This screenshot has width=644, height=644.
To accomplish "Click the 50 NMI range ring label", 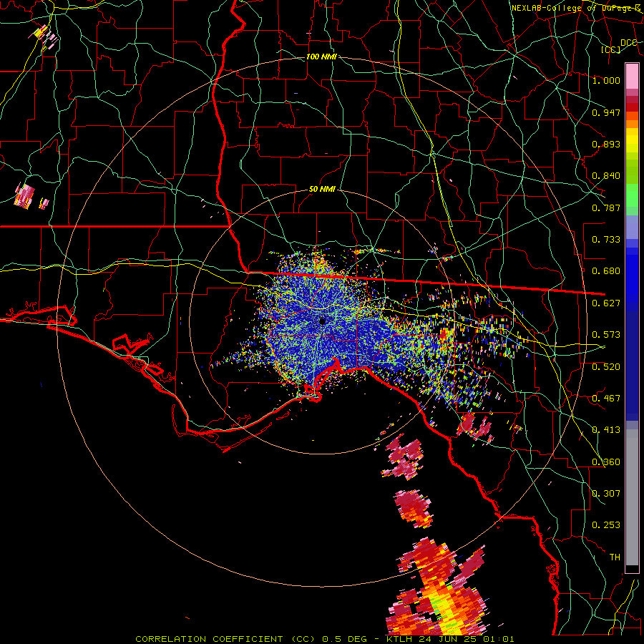I will click(x=322, y=190).
